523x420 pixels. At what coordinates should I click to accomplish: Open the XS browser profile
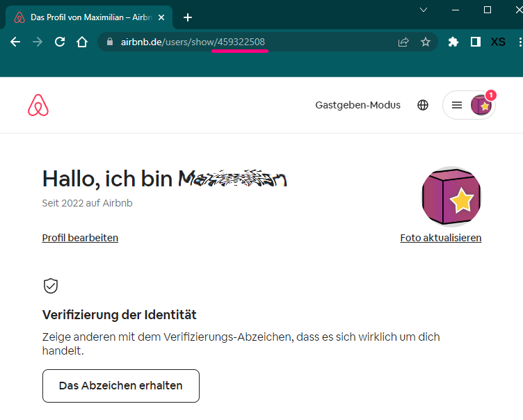coord(498,42)
